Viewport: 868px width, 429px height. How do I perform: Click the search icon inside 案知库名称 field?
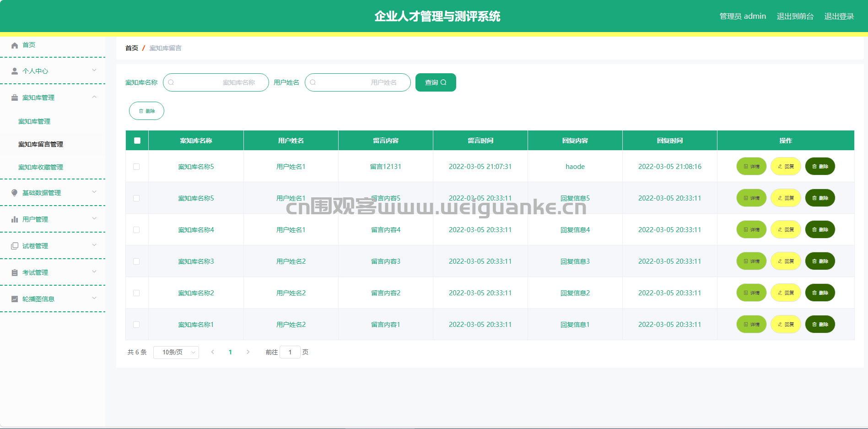coord(171,82)
